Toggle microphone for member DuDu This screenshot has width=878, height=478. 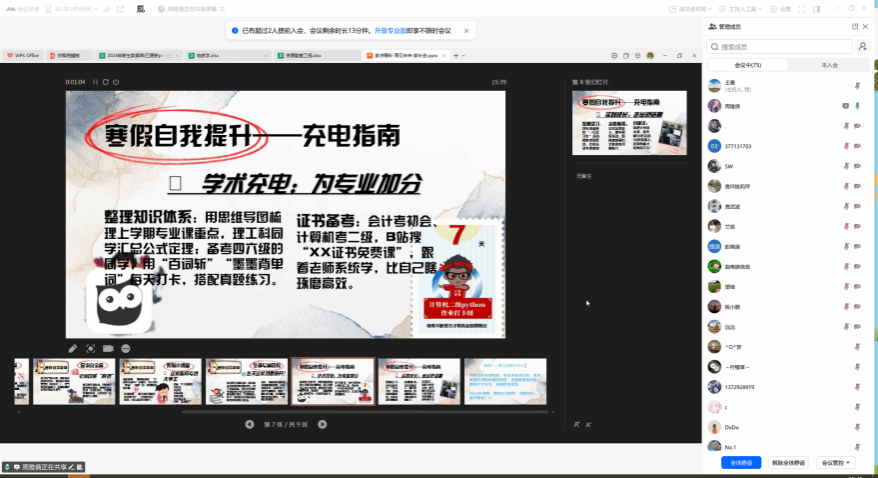(858, 427)
